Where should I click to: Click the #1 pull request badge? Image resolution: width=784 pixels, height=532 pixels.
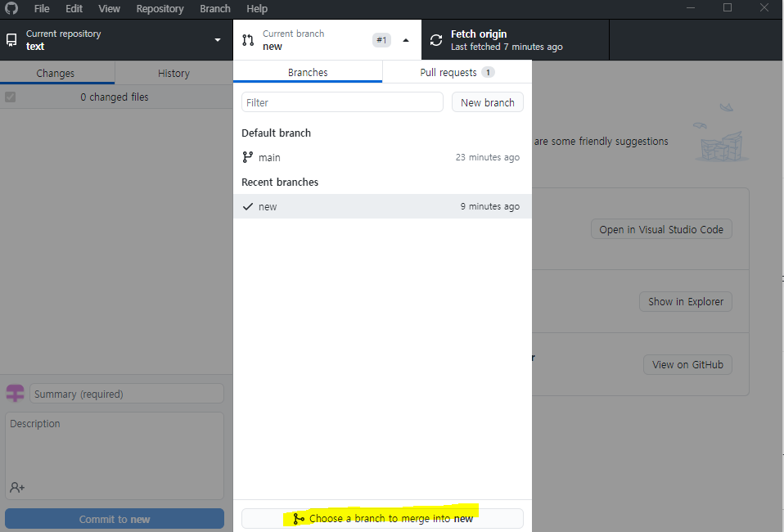(x=381, y=40)
